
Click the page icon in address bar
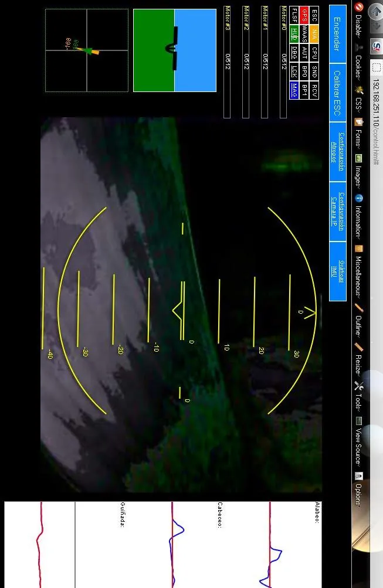tap(376, 68)
